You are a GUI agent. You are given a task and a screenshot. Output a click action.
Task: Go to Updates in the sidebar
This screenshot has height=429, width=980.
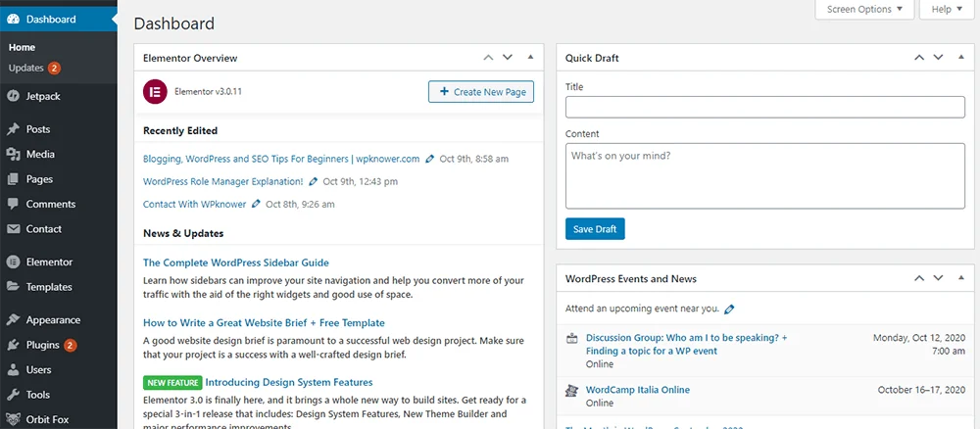26,68
